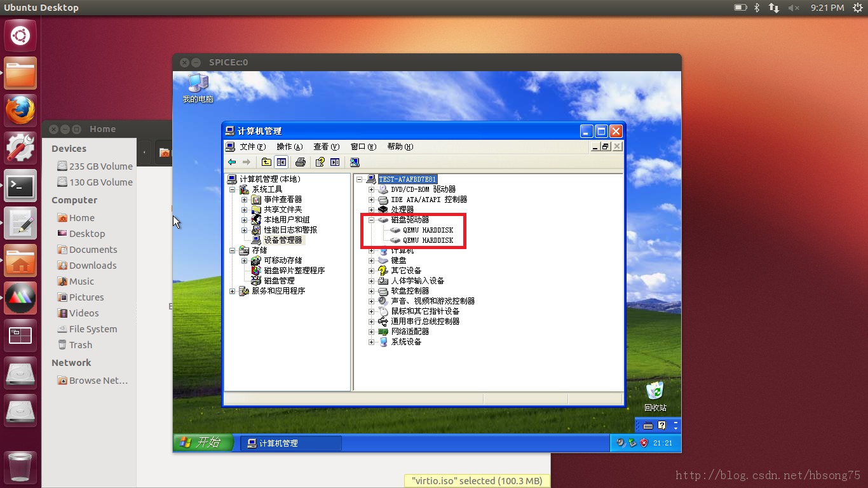
Task: Select 设备管理器 in the console tree
Action: [x=283, y=240]
